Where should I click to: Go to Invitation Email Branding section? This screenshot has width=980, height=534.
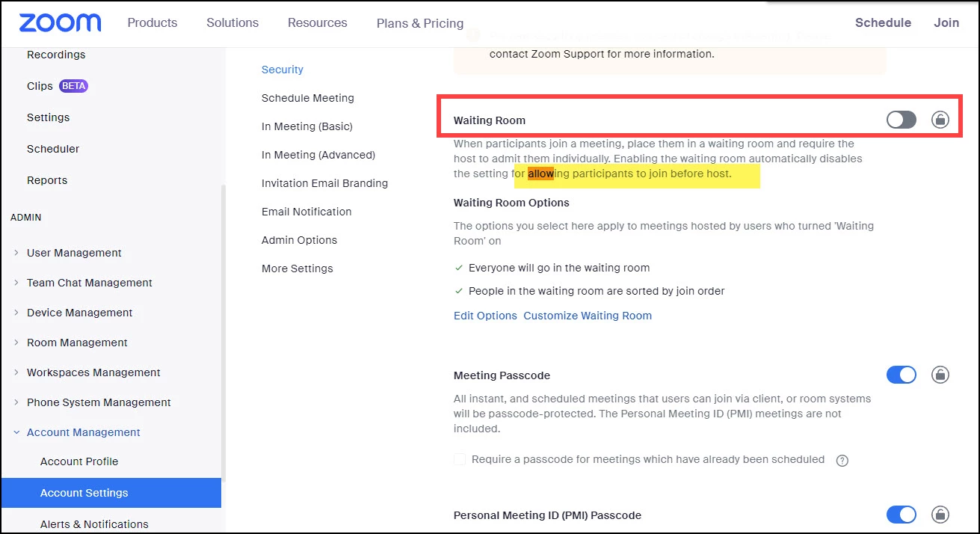[324, 183]
